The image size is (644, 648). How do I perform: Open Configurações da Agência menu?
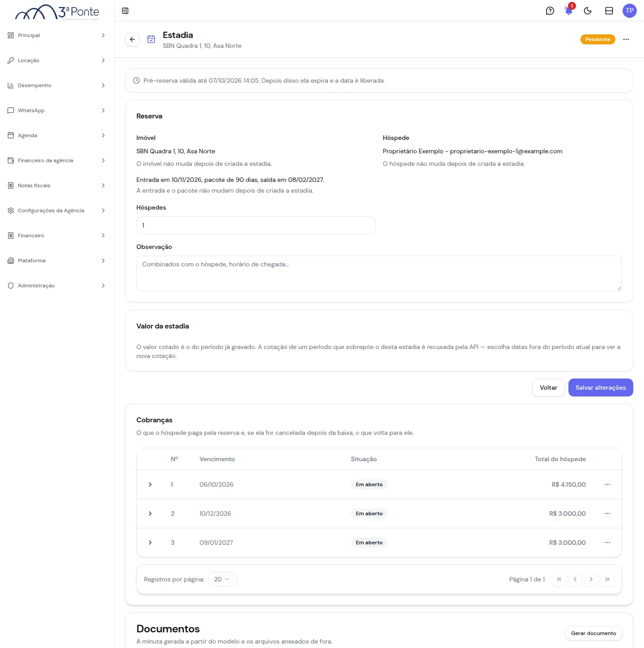coord(57,210)
